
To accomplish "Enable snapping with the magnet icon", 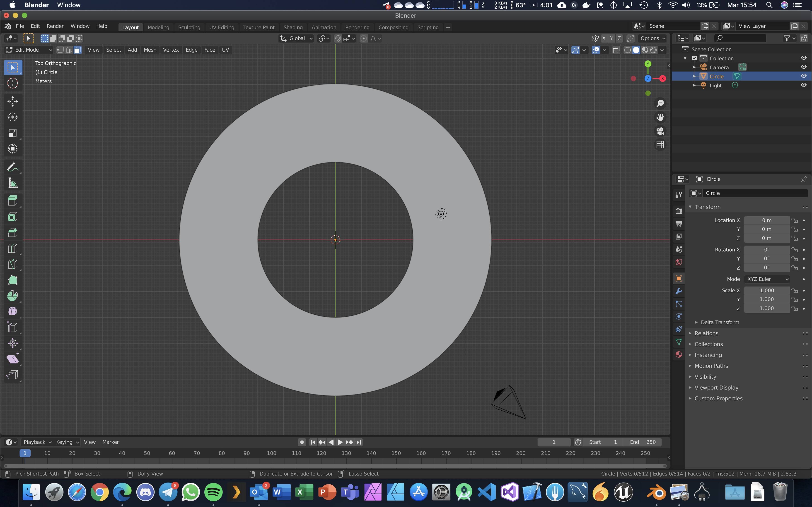I will (338, 38).
